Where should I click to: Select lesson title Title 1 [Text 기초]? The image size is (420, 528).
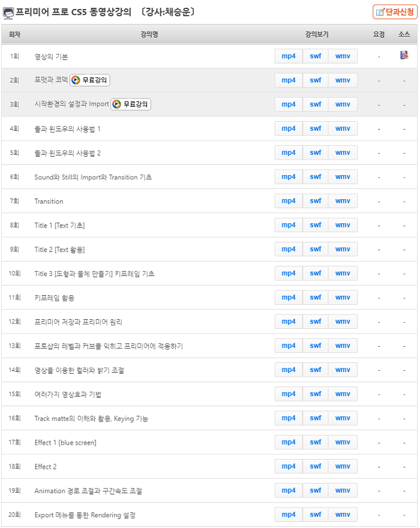coord(59,226)
